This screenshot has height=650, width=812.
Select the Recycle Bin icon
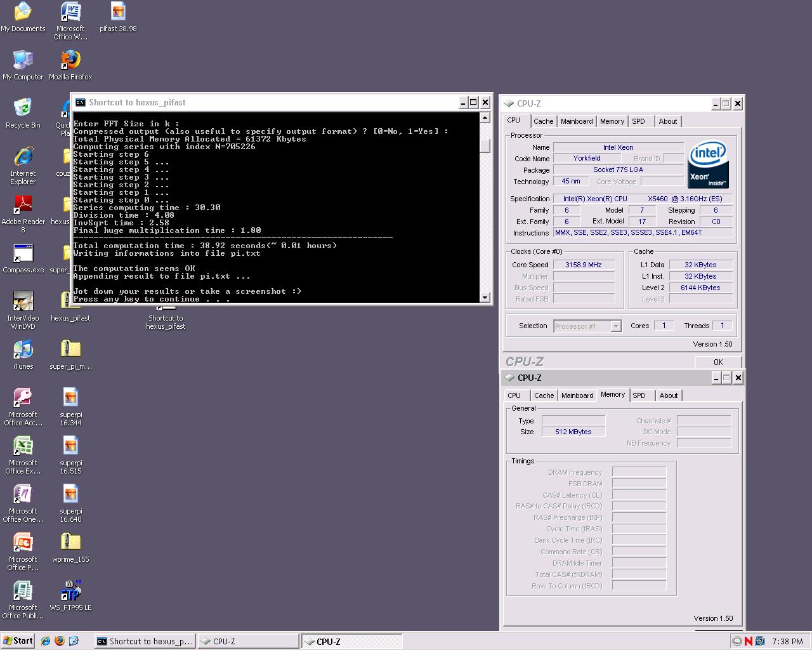(23, 114)
